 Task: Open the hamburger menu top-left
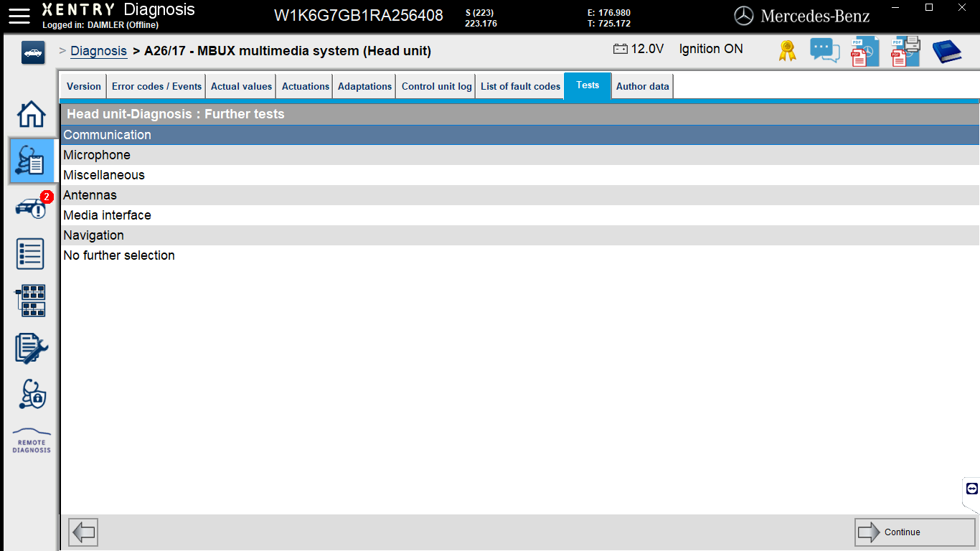pos(19,16)
